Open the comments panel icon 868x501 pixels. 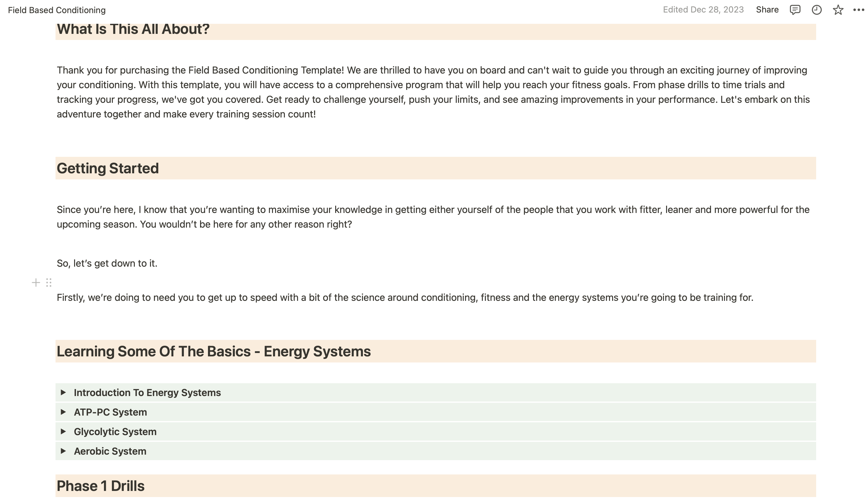coord(795,10)
